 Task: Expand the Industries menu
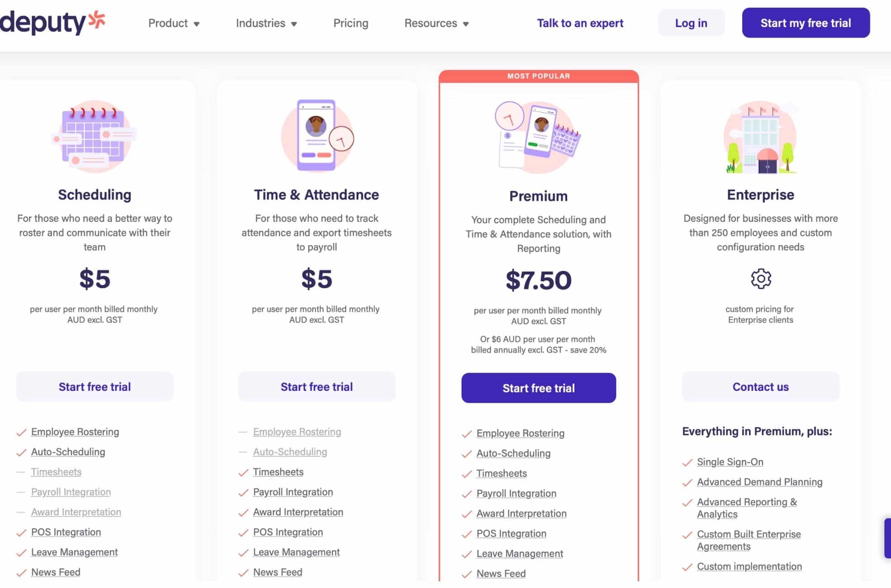pyautogui.click(x=266, y=23)
